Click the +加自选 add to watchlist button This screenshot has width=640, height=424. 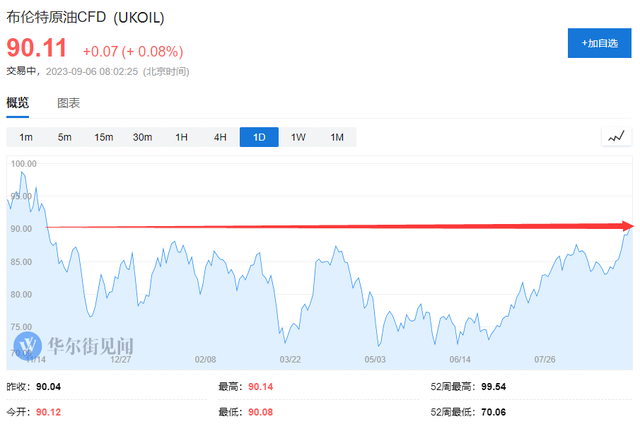[x=599, y=43]
